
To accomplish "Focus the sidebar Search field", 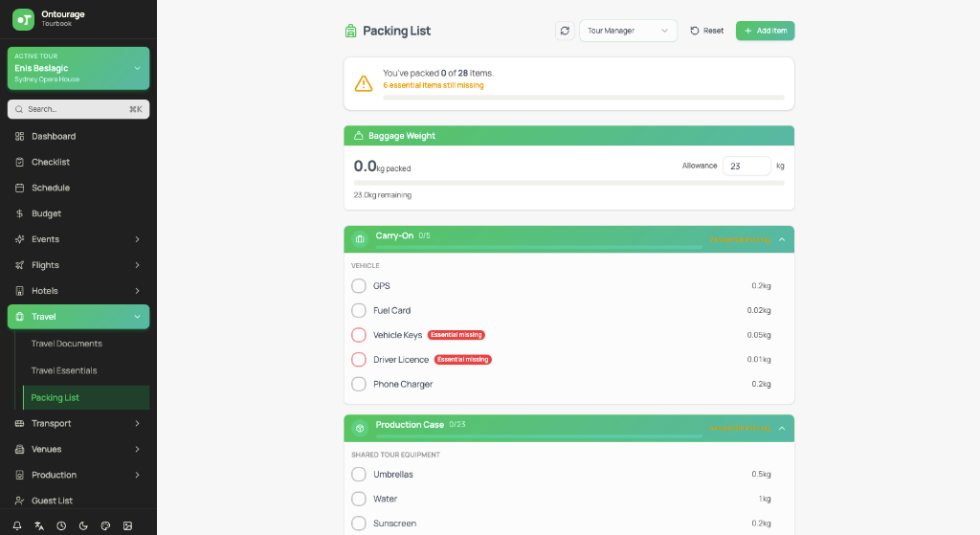I will [78, 109].
